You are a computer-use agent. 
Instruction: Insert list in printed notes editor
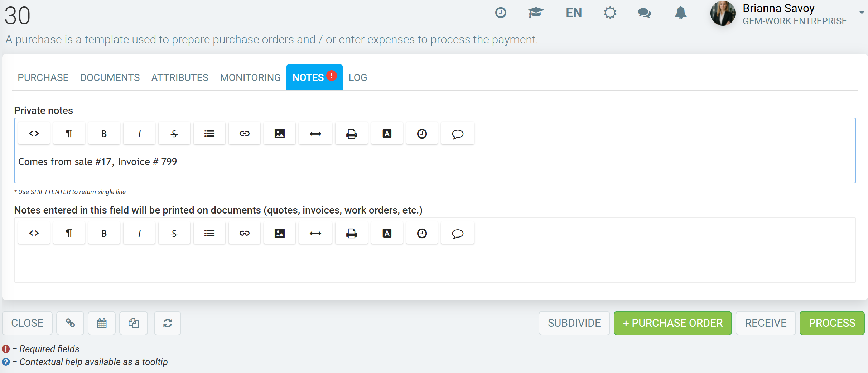click(x=209, y=233)
